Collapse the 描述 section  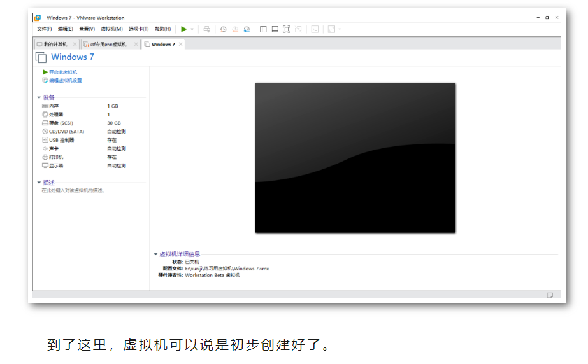click(x=39, y=183)
